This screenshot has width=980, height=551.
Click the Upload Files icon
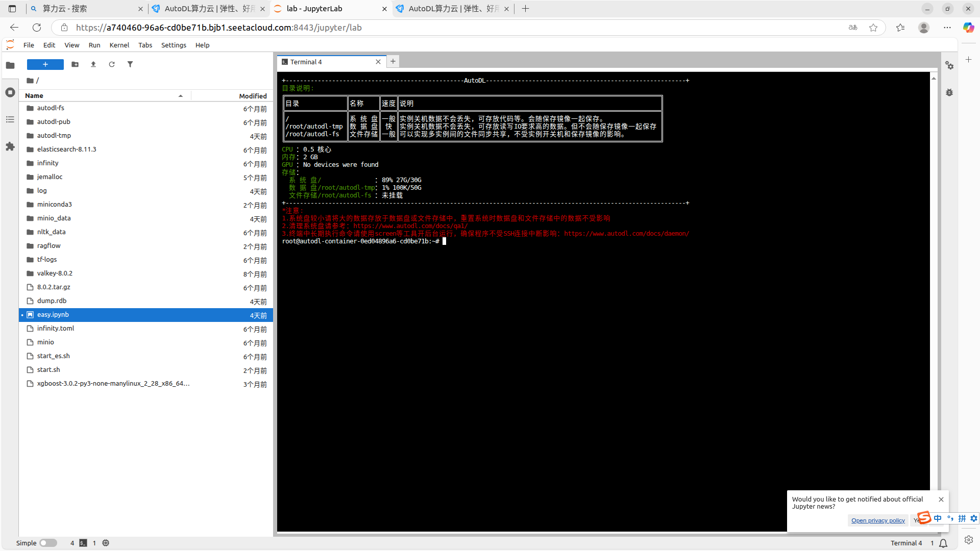[x=93, y=64]
